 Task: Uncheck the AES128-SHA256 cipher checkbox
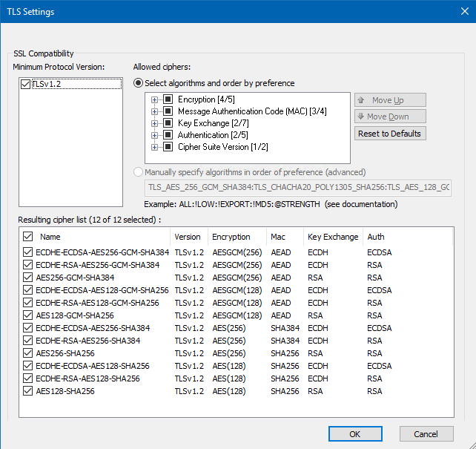(x=28, y=391)
